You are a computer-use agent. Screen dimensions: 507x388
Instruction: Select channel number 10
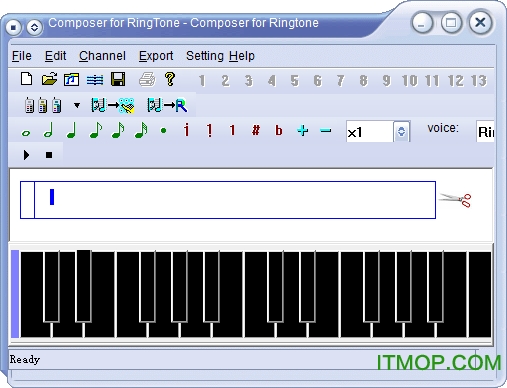[x=409, y=81]
